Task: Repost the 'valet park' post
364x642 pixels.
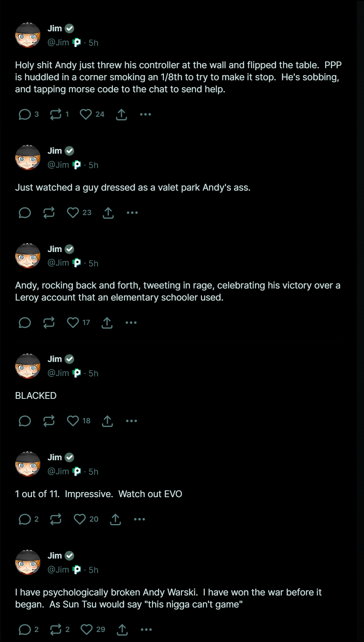Action: (x=49, y=213)
